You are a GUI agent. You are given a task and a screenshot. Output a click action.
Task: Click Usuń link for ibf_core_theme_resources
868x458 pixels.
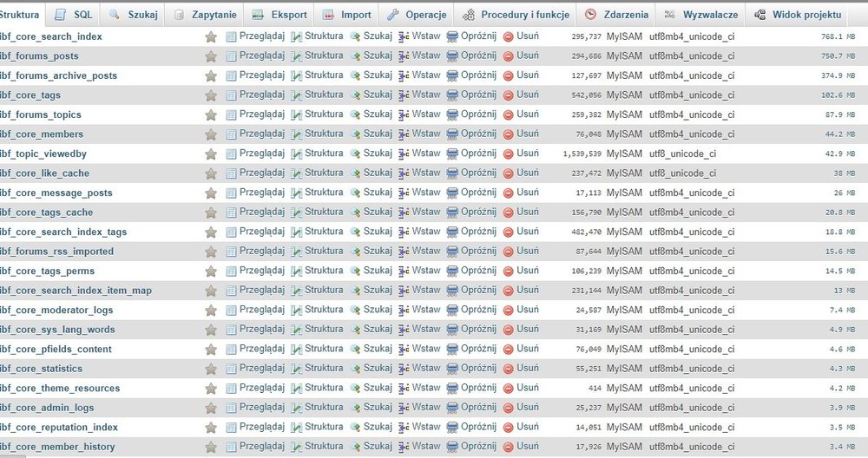tap(528, 388)
